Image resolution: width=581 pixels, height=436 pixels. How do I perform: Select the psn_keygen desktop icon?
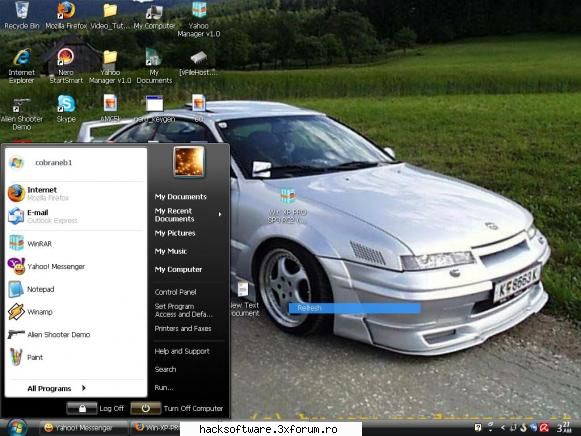[x=154, y=108]
